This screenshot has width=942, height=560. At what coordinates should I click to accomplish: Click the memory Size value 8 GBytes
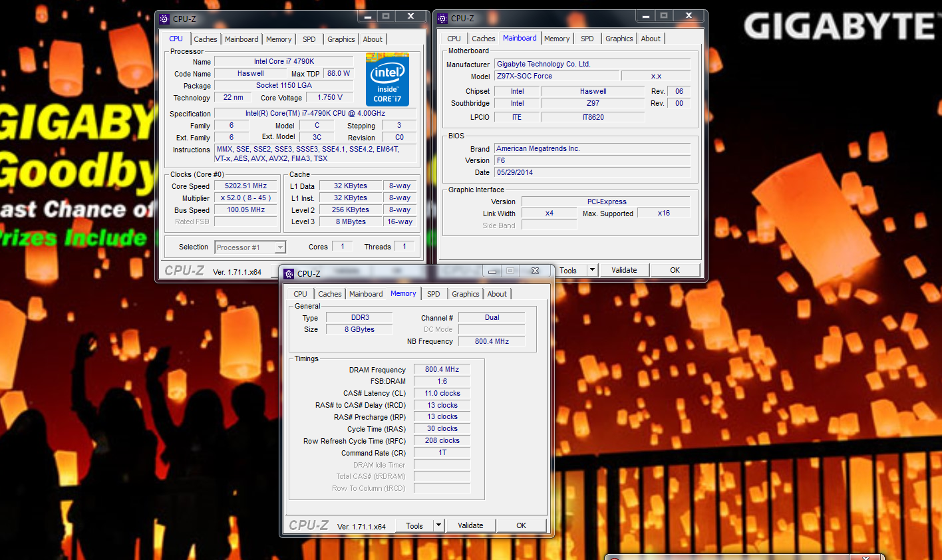[x=360, y=329]
